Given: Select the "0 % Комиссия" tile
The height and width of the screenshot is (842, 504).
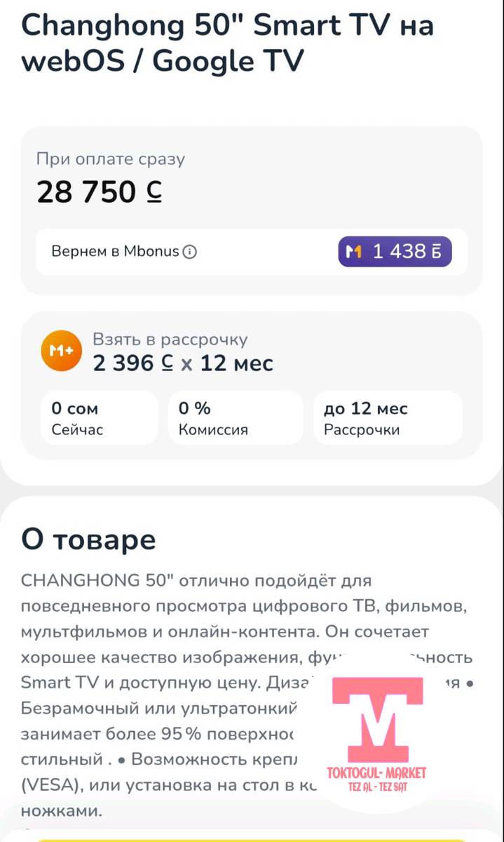Looking at the screenshot, I should tap(235, 418).
